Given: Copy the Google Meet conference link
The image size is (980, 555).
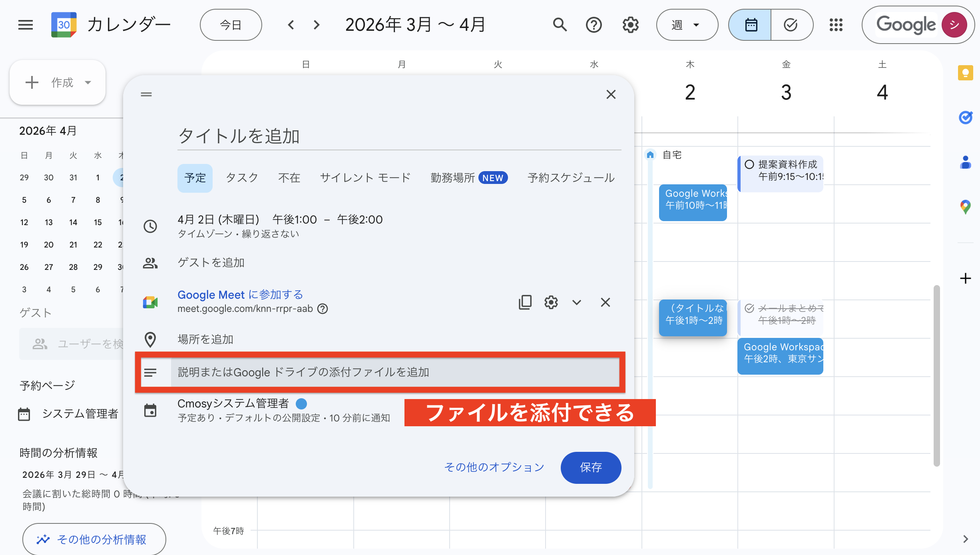Looking at the screenshot, I should [x=525, y=302].
